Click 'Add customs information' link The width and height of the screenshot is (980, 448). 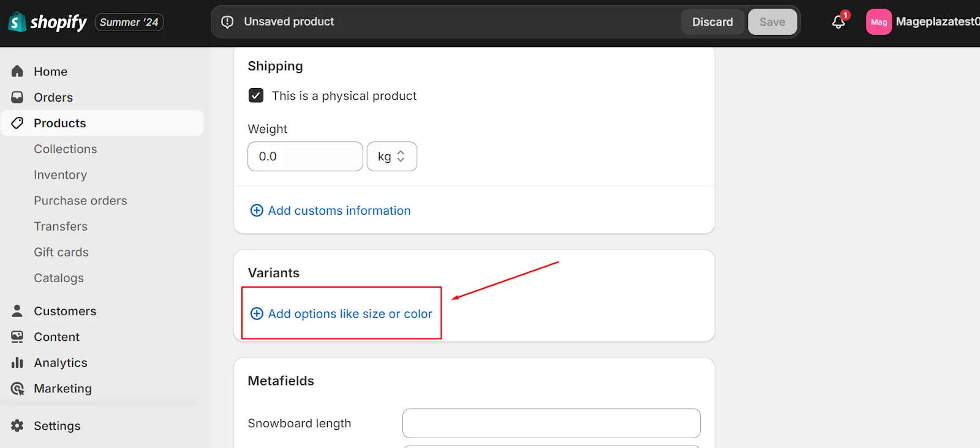pos(339,211)
